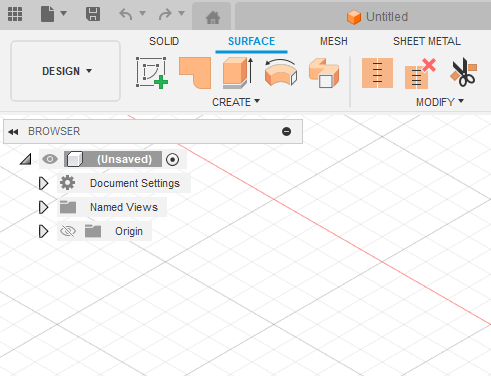This screenshot has width=491, height=376.
Task: Select the Named Views row
Action: 112,207
